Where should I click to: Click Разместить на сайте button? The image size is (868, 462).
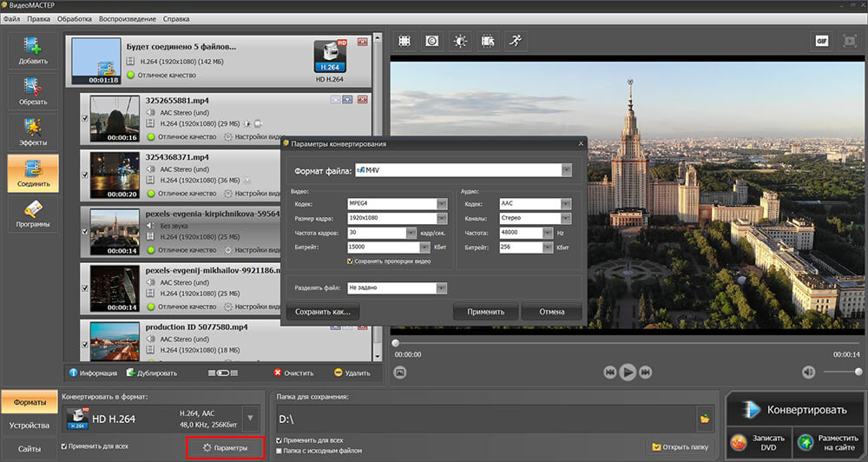829,443
